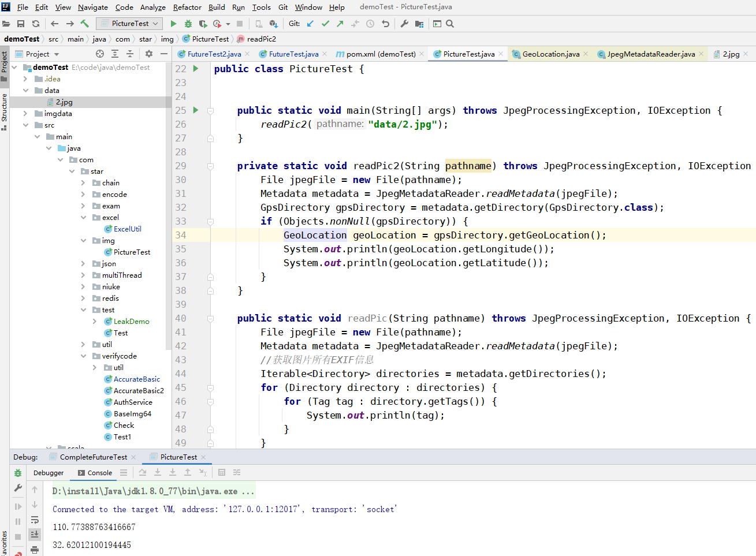Click the Evaluate Expression calculator icon
The height and width of the screenshot is (556, 756).
pos(222,472)
